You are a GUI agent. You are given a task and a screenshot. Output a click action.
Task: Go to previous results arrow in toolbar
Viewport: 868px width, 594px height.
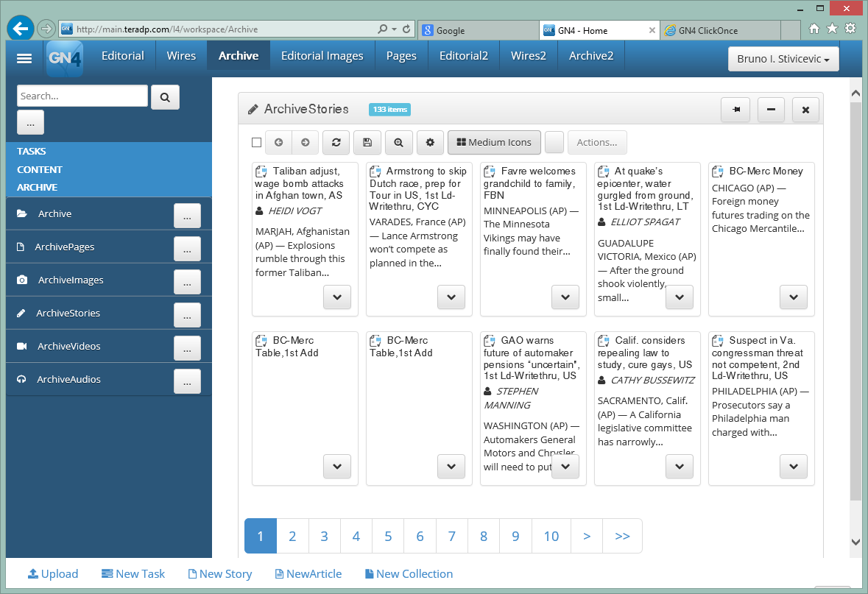point(278,142)
